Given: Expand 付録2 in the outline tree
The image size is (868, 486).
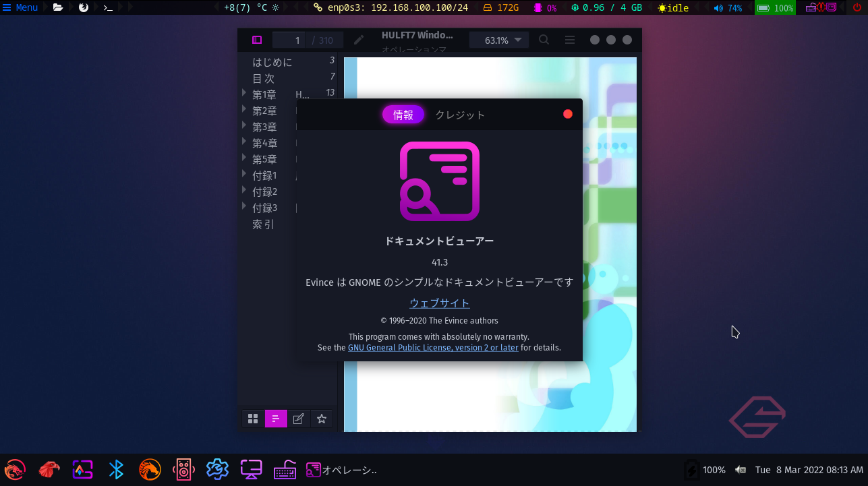Looking at the screenshot, I should [x=244, y=189].
